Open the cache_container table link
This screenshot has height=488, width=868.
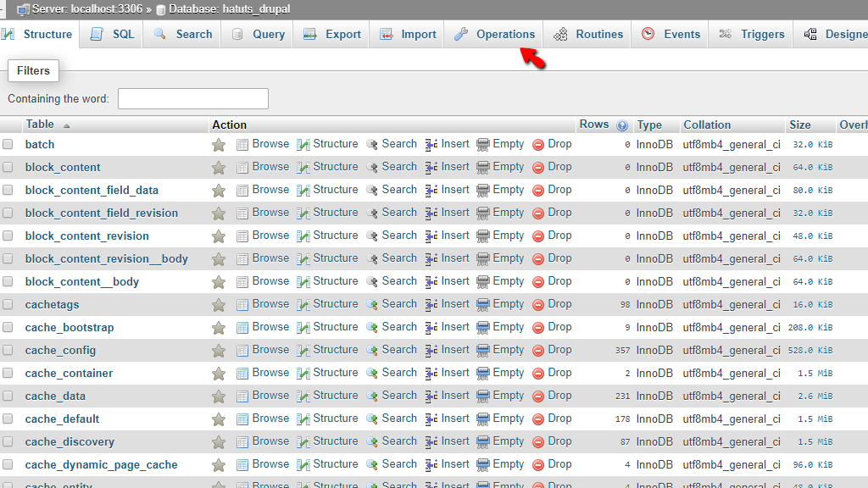coord(70,374)
